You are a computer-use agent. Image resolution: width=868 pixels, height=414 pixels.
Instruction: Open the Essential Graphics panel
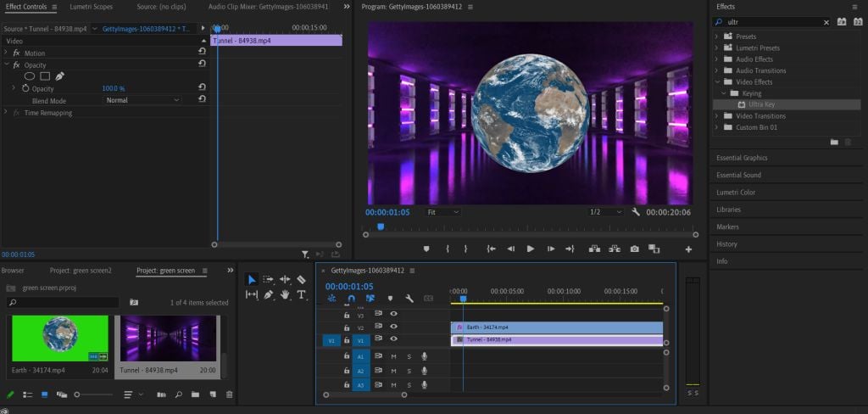click(x=742, y=158)
